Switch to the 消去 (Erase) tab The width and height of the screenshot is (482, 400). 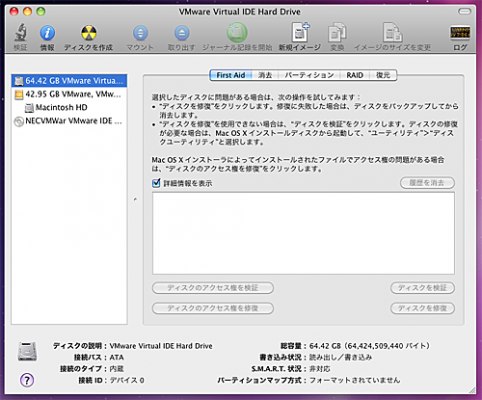pos(265,75)
